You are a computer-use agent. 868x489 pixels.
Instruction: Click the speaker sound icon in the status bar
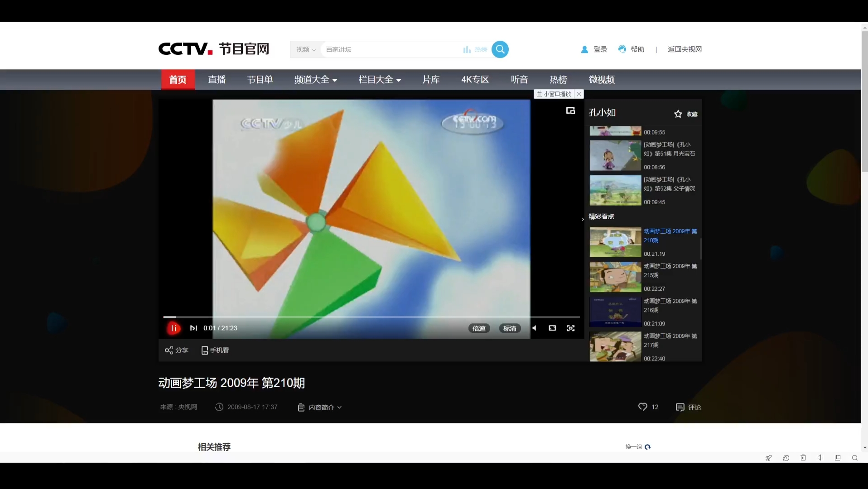pyautogui.click(x=820, y=458)
